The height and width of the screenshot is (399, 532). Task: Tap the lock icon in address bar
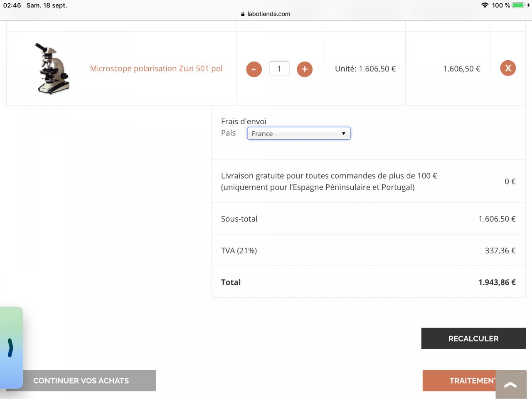pyautogui.click(x=243, y=14)
